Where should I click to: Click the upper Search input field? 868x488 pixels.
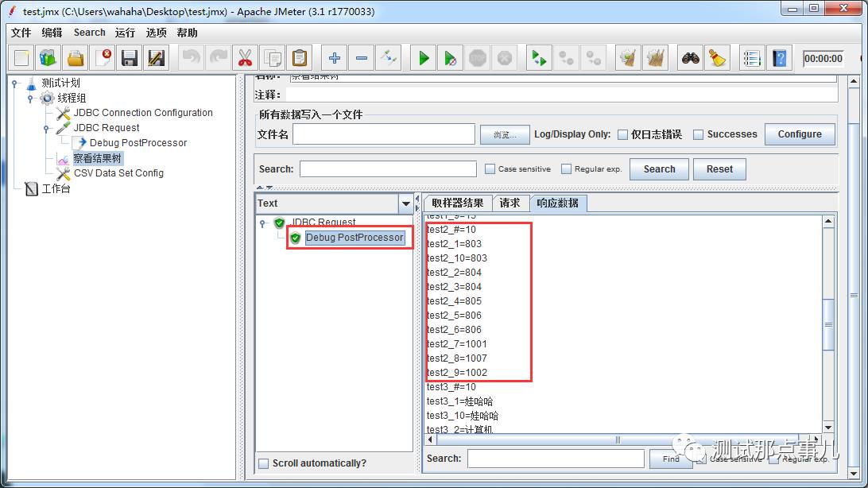click(x=388, y=168)
